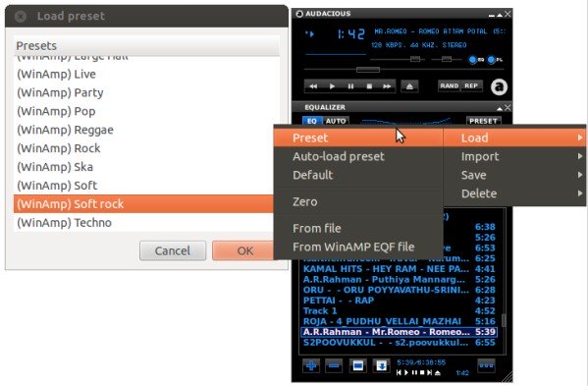Click the playlist scrollbar handle
Viewport: 588px width, 386px height.
[x=504, y=320]
